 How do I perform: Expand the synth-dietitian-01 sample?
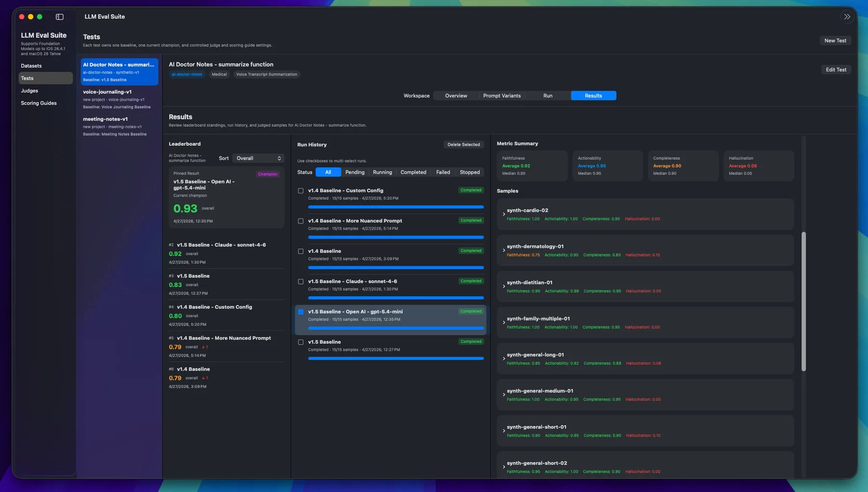pos(504,287)
